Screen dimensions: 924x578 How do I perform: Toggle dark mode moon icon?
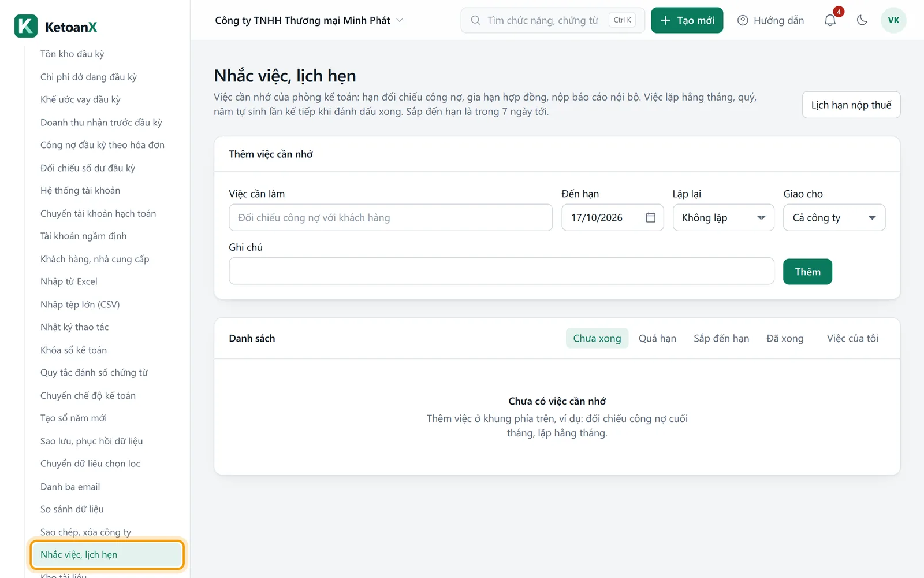click(862, 20)
